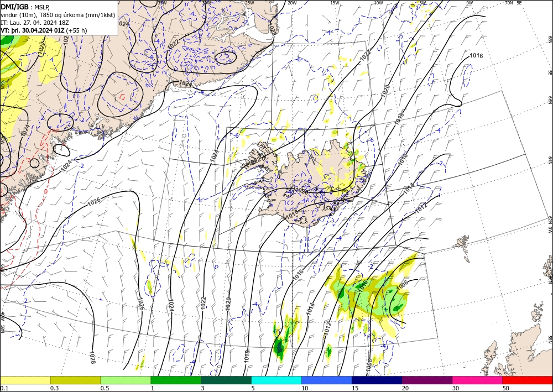Viewport: 553px width, 392px height.
Task: Choose the purple 20–30 legend swatch
Action: click(x=427, y=380)
